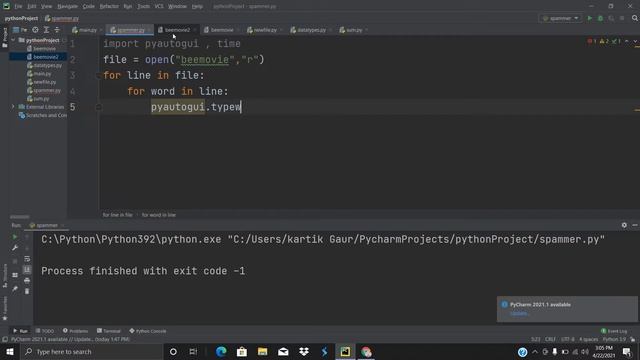640x360 pixels.
Task: Start debugging with the green bug icon
Action: click(600, 18)
